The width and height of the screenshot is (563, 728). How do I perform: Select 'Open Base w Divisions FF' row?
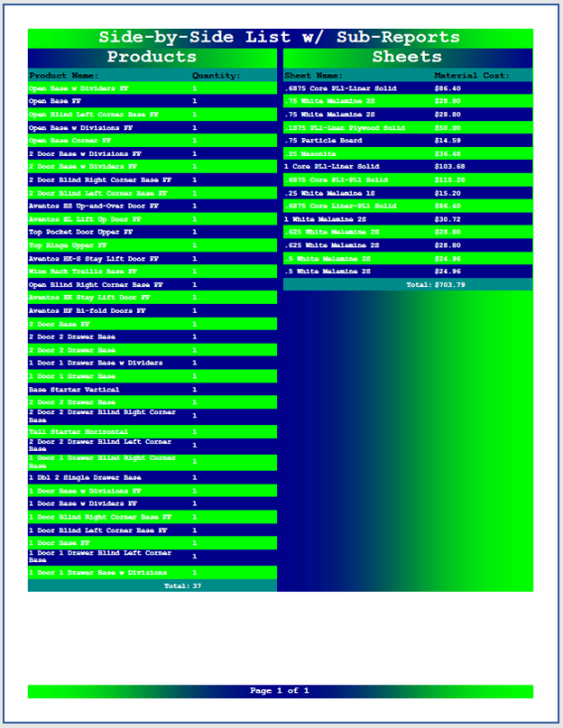[152, 127]
